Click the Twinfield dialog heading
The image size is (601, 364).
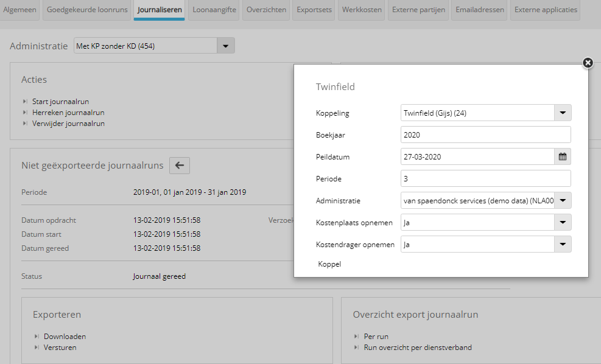click(x=336, y=87)
